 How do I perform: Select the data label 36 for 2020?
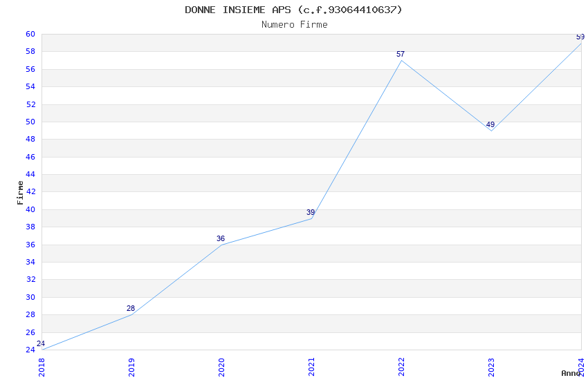click(x=221, y=238)
